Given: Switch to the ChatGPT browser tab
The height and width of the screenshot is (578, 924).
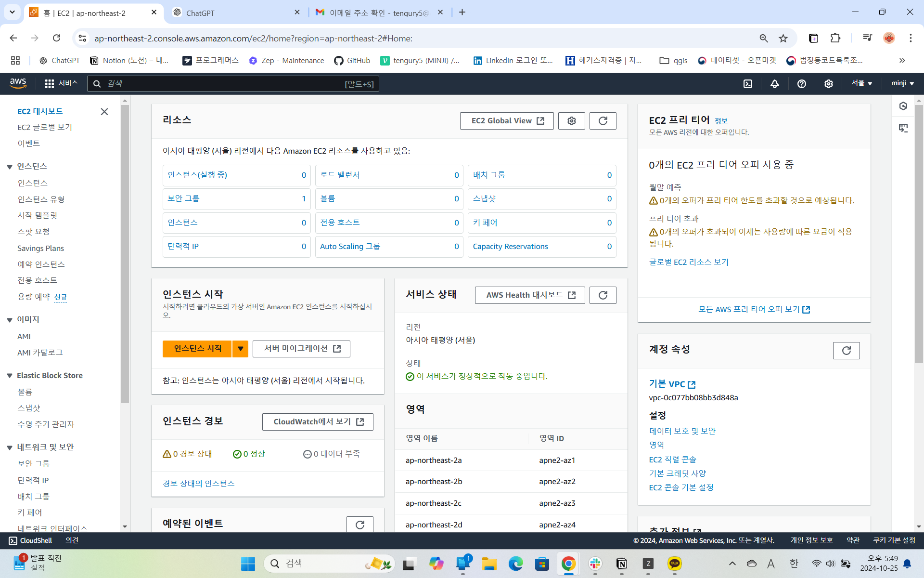Looking at the screenshot, I should (236, 13).
